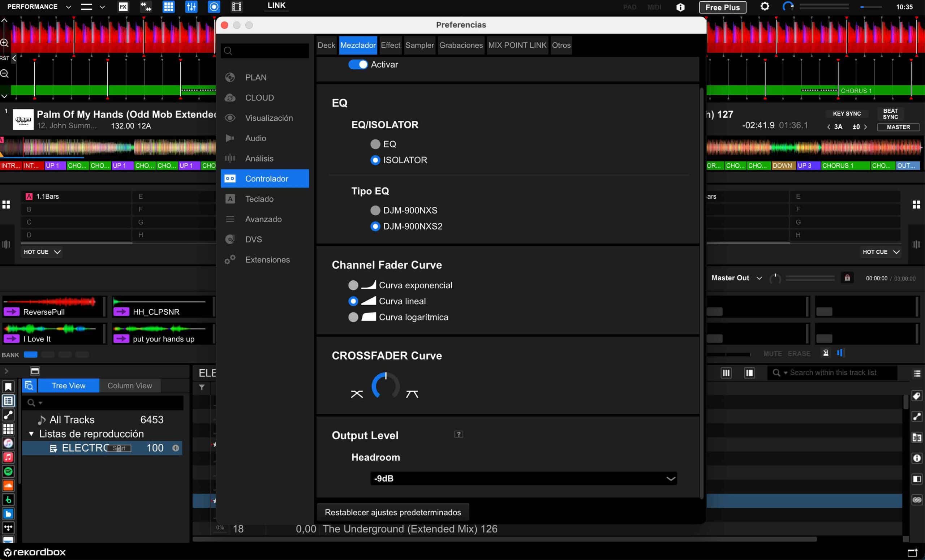Lock the recording level padlock
The width and height of the screenshot is (925, 560).
click(x=847, y=278)
